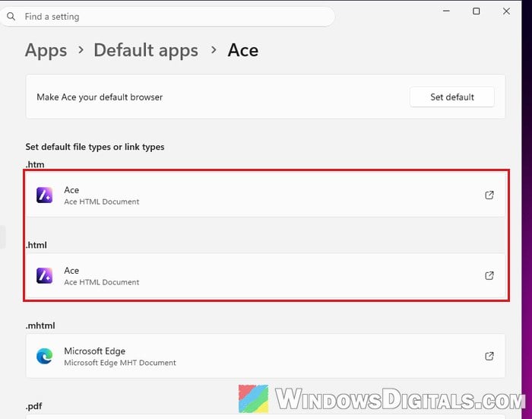Click the .mhtml file type label

click(x=40, y=325)
